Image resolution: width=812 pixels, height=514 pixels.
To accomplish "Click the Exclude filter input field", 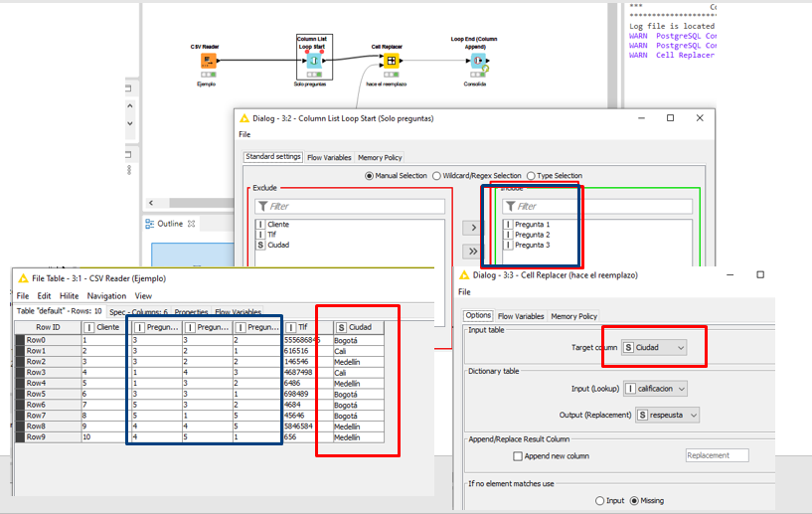I will (350, 206).
